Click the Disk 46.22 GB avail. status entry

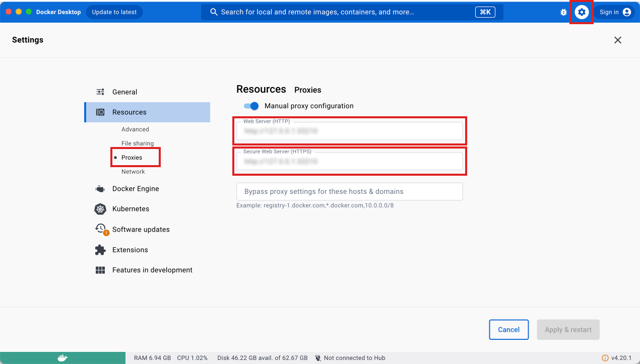(x=262, y=358)
